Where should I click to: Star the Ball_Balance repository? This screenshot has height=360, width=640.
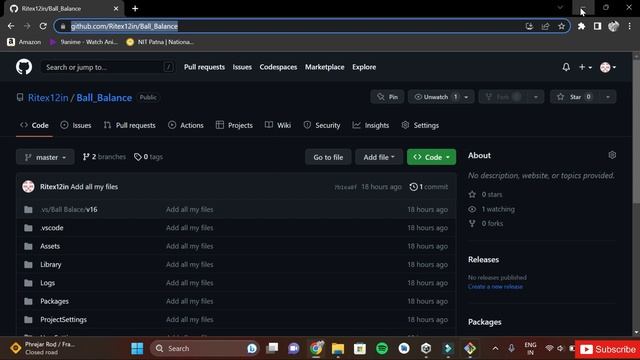pos(574,97)
